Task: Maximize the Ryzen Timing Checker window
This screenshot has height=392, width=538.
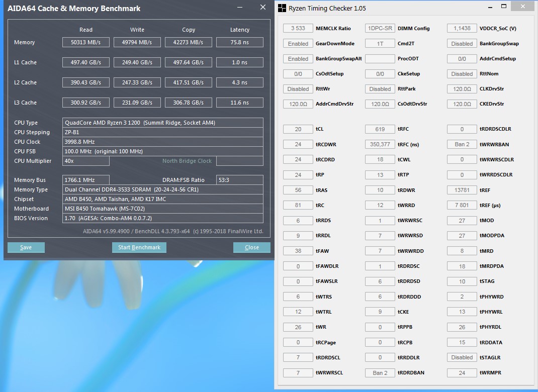Action: [x=504, y=6]
